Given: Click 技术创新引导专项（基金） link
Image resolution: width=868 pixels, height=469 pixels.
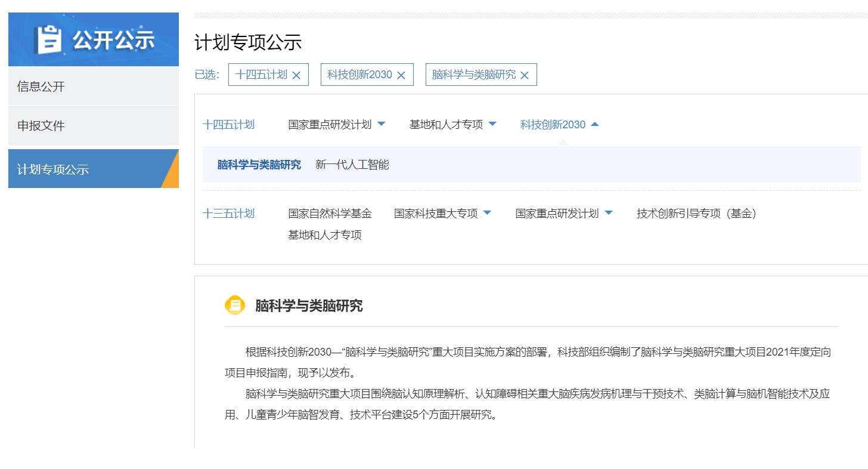Looking at the screenshot, I should (696, 214).
